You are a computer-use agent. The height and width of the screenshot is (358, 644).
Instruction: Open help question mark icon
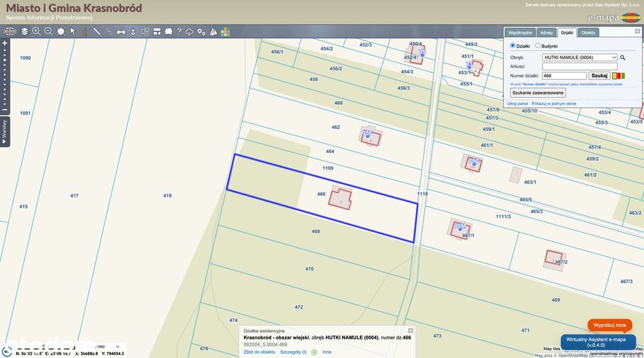(x=179, y=32)
